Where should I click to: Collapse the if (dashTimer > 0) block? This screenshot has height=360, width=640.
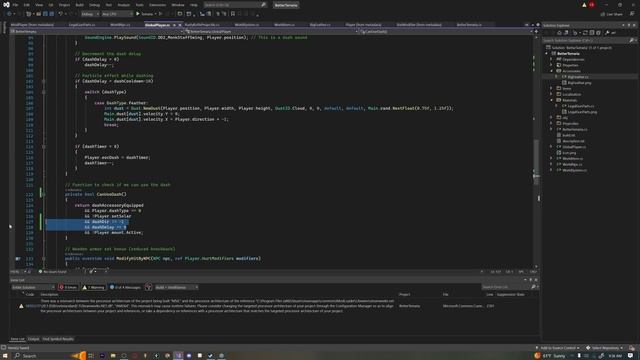[x=44, y=146]
